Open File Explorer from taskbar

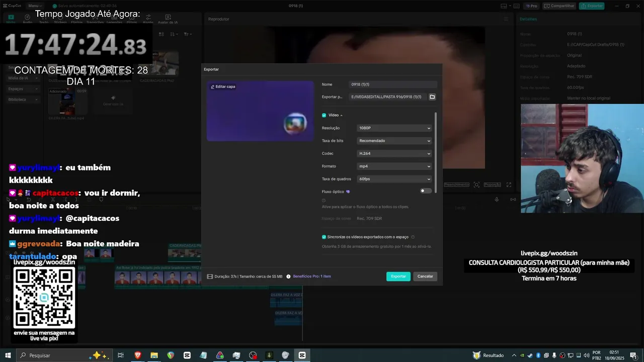154,355
